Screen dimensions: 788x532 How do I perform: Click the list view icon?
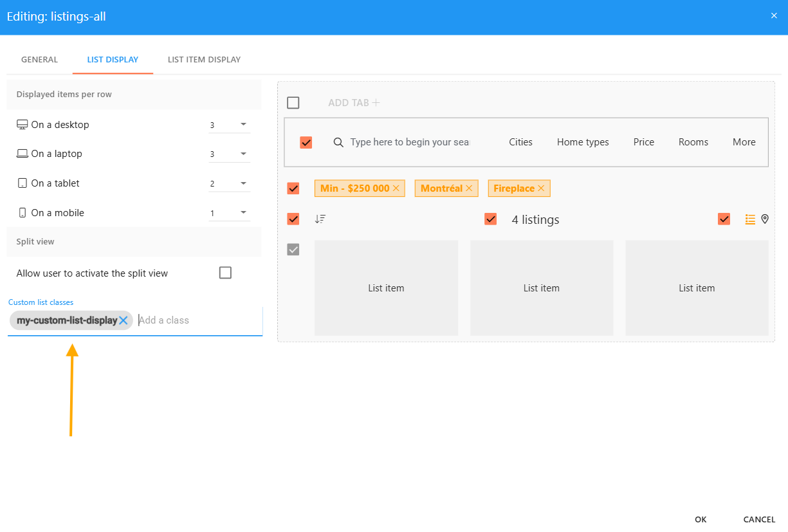pyautogui.click(x=750, y=219)
